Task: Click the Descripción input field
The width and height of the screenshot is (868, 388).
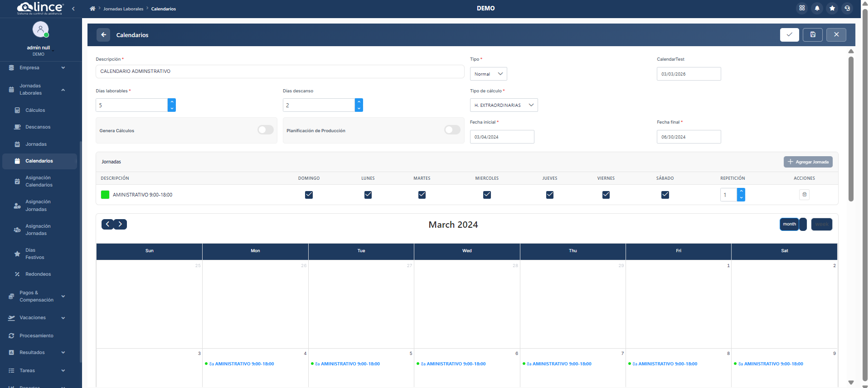Action: (x=280, y=71)
